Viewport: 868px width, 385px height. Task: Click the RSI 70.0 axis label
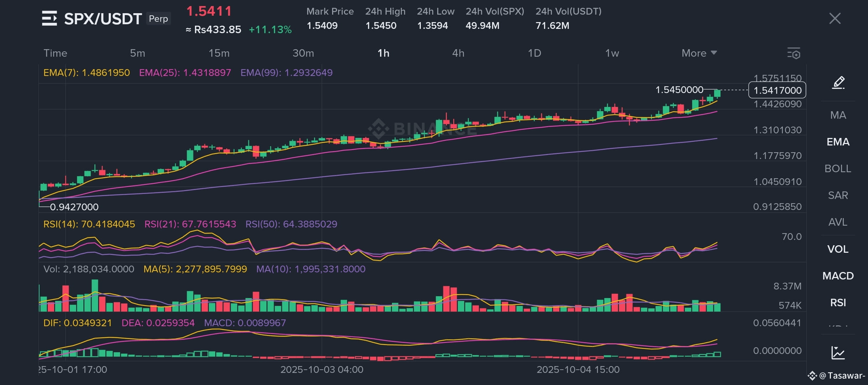(791, 237)
